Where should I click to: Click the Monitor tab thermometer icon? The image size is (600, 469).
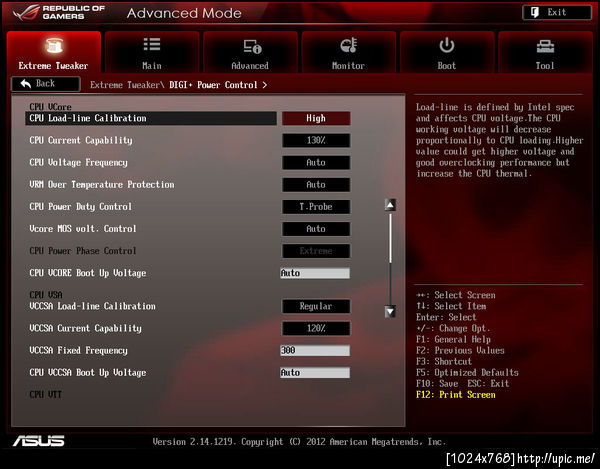tap(349, 45)
